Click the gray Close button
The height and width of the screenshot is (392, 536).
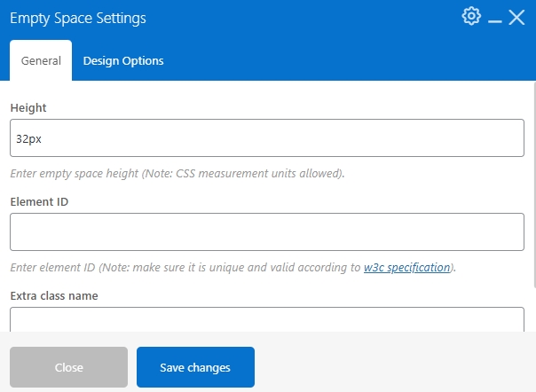[x=68, y=367]
